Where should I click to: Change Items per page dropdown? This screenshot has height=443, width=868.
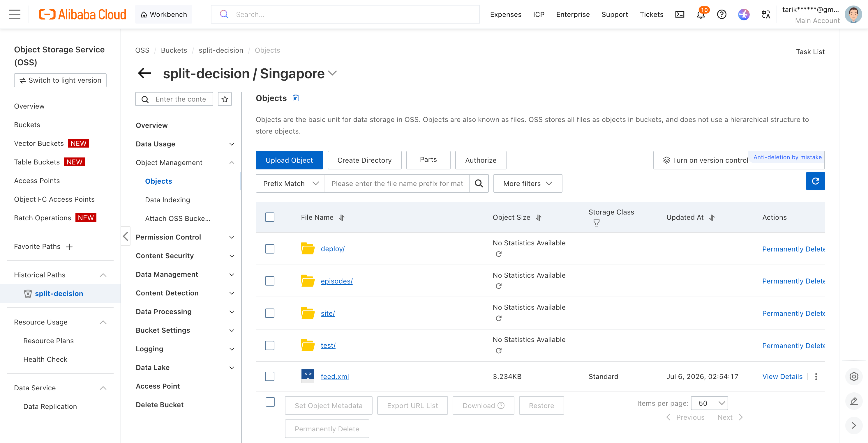(x=709, y=403)
